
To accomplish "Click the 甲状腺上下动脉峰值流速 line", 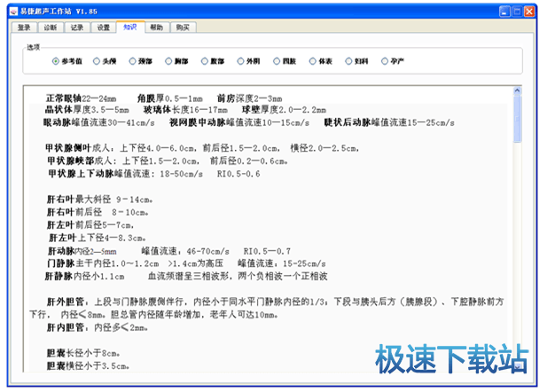I will (x=154, y=174).
